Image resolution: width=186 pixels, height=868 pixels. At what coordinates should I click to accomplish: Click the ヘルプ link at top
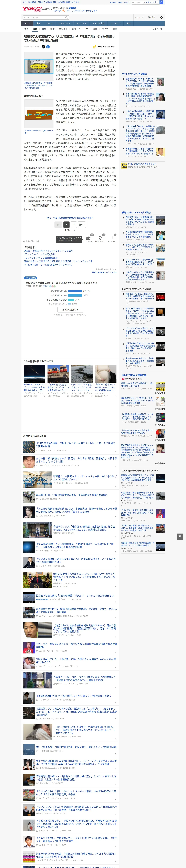point(127,2)
